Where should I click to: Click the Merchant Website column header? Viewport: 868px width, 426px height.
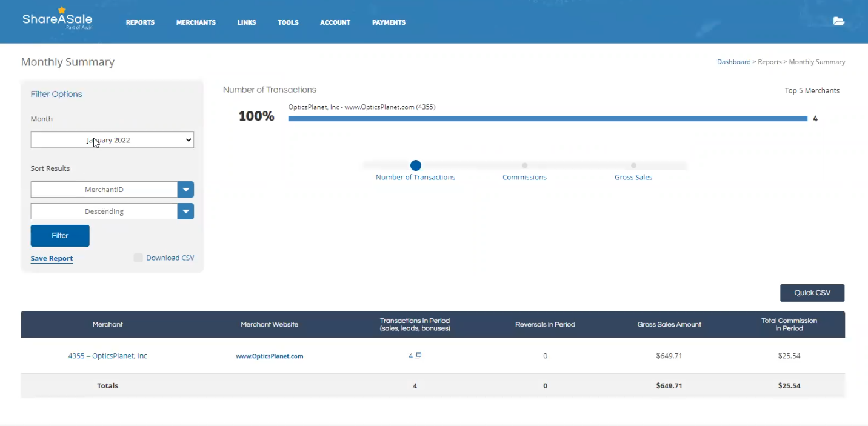[x=269, y=324]
